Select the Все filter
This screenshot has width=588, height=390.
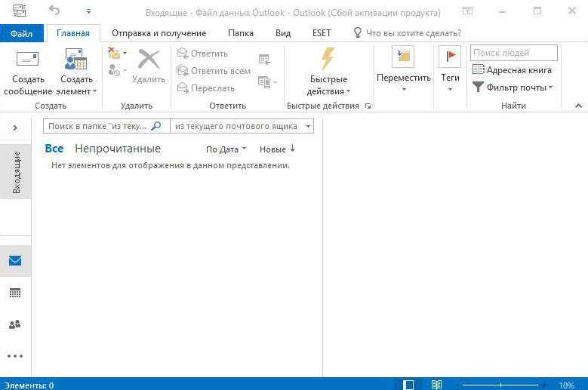point(54,149)
